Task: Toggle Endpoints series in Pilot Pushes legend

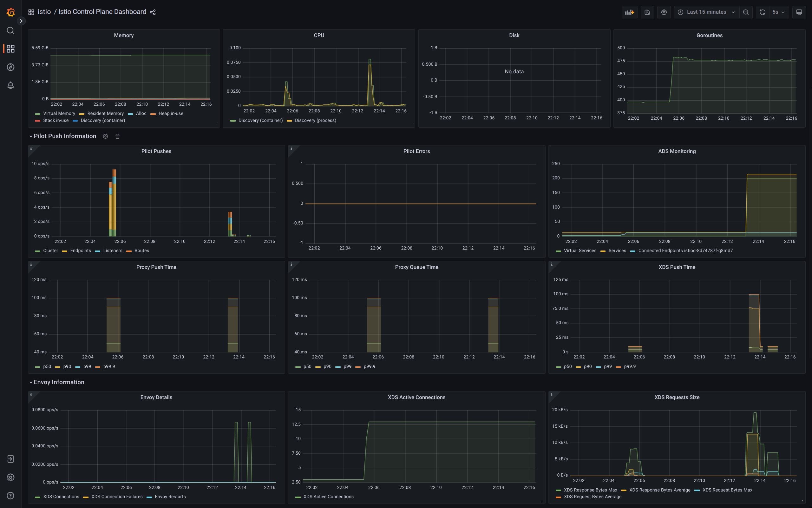Action: 81,251
